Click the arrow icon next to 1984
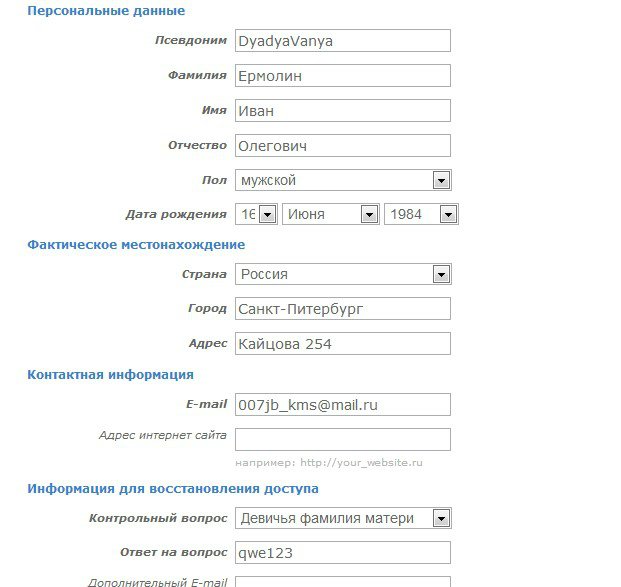 [448, 215]
